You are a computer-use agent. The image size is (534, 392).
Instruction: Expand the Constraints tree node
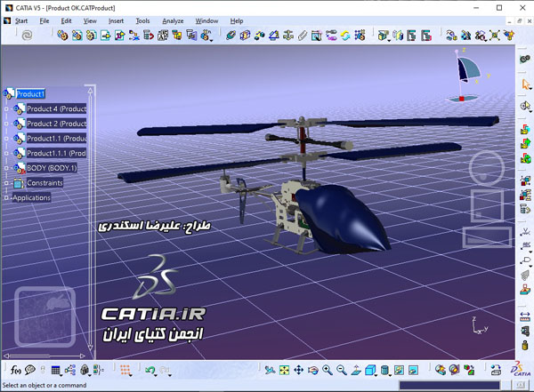[6, 183]
